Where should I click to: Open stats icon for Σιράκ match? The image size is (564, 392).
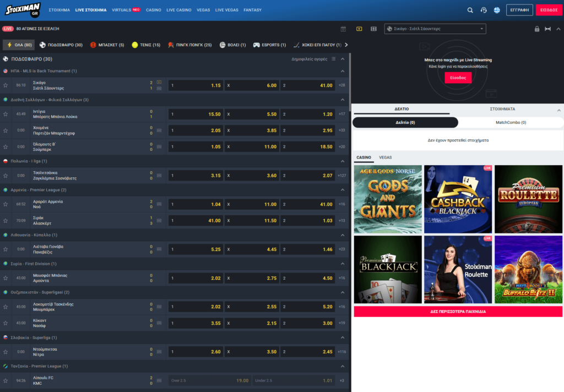[x=159, y=220]
